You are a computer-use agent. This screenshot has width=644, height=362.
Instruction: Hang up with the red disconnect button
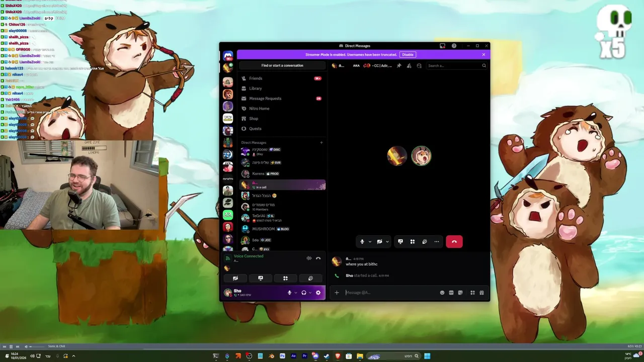point(454,242)
